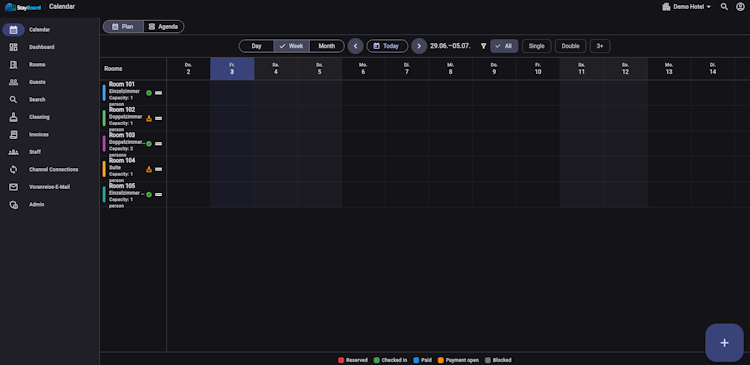The image size is (750, 365).
Task: Switch to Month view
Action: (327, 46)
